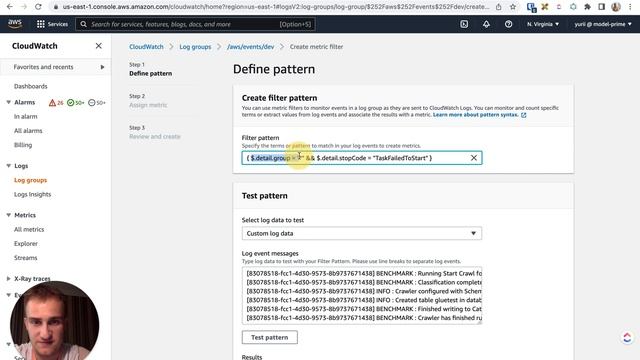Open Learn more about pattern syntax
Viewport: 640px width, 360px height.
click(480, 115)
